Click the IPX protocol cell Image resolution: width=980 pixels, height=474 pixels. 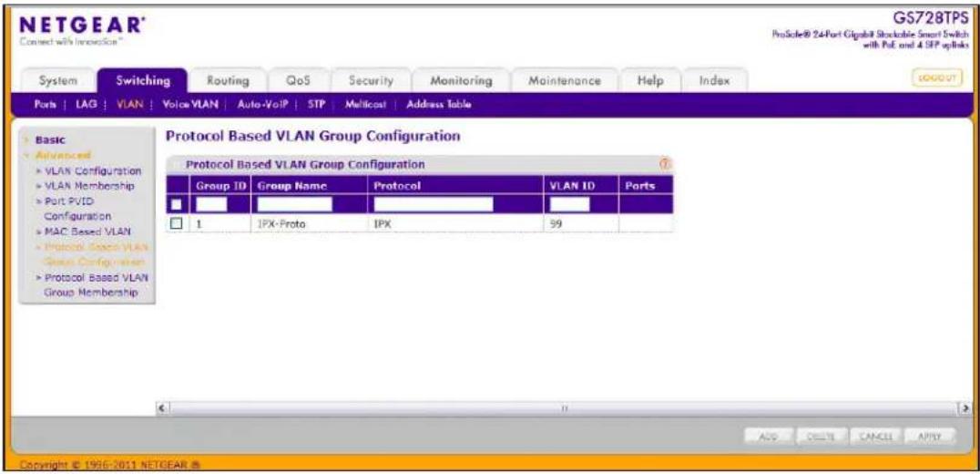coord(382,223)
